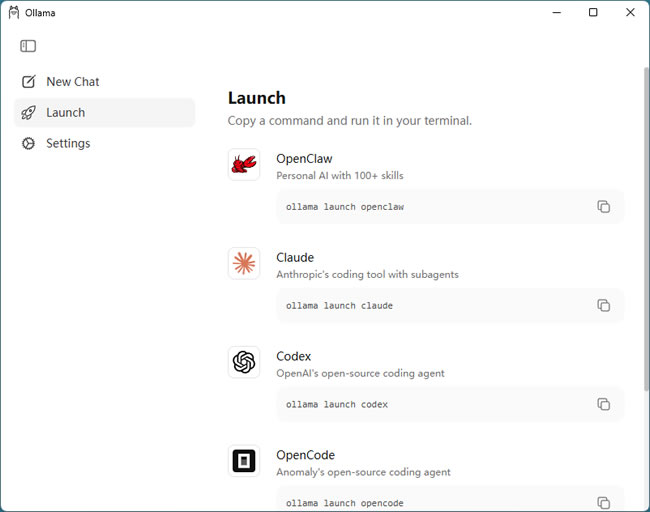Click the Codex title text
This screenshot has width=650, height=512.
pyautogui.click(x=294, y=357)
